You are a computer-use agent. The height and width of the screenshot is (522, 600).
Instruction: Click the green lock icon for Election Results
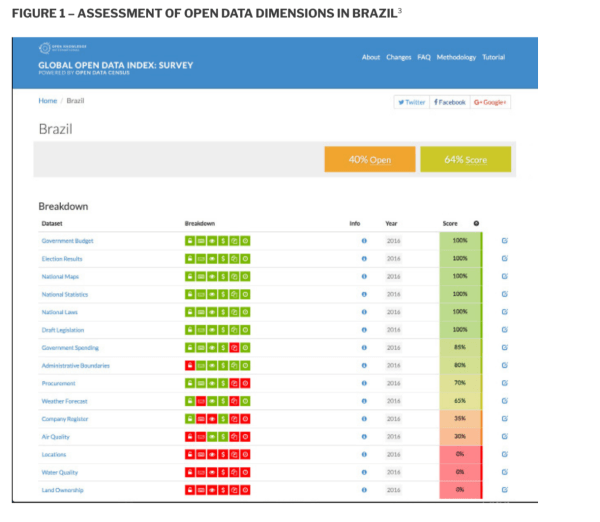click(189, 259)
